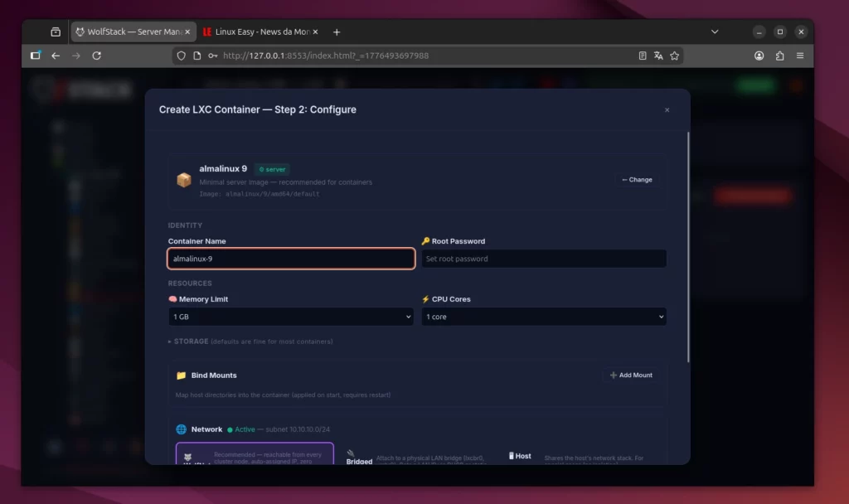Viewport: 849px width, 504px height.
Task: Click the almalinux package icon in the image summary
Action: coord(184,179)
